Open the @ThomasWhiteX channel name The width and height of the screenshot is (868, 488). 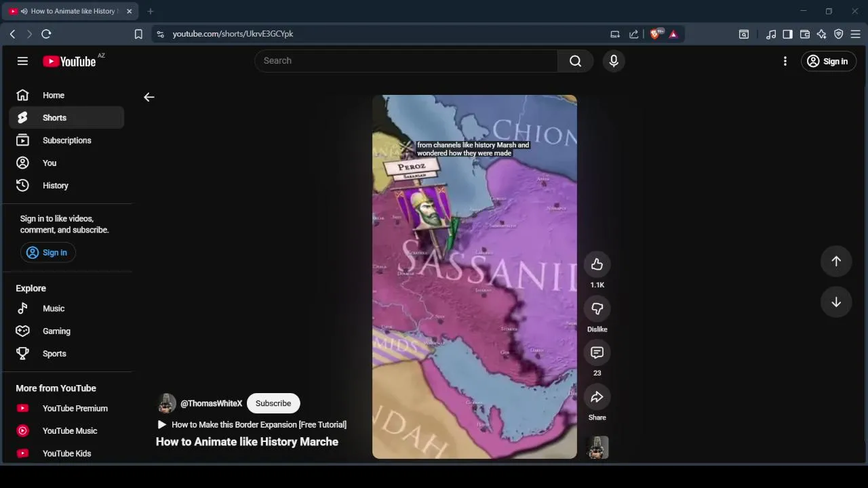tap(212, 403)
